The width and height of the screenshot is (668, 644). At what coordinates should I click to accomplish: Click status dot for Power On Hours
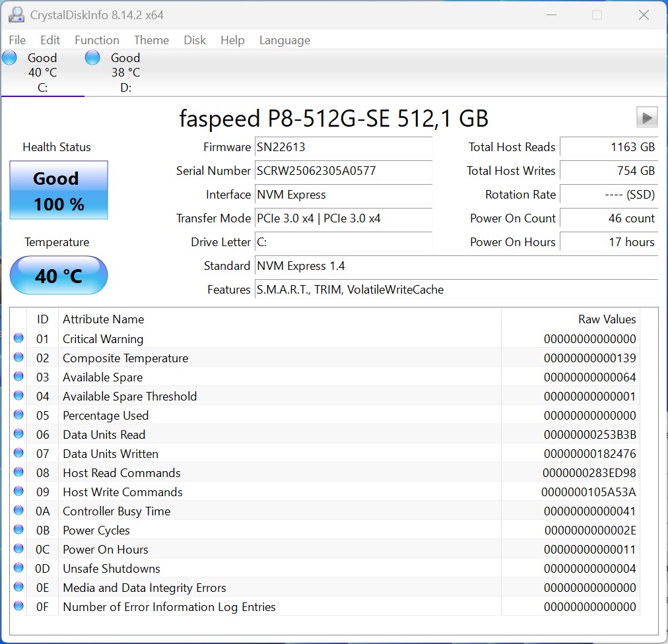pyautogui.click(x=18, y=549)
